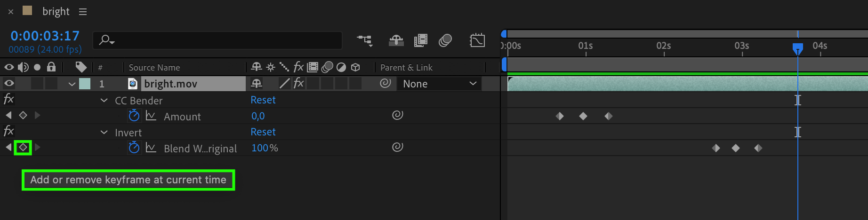Image resolution: width=868 pixels, height=220 pixels.
Task: Enable motion blur for the composition
Action: tap(445, 40)
